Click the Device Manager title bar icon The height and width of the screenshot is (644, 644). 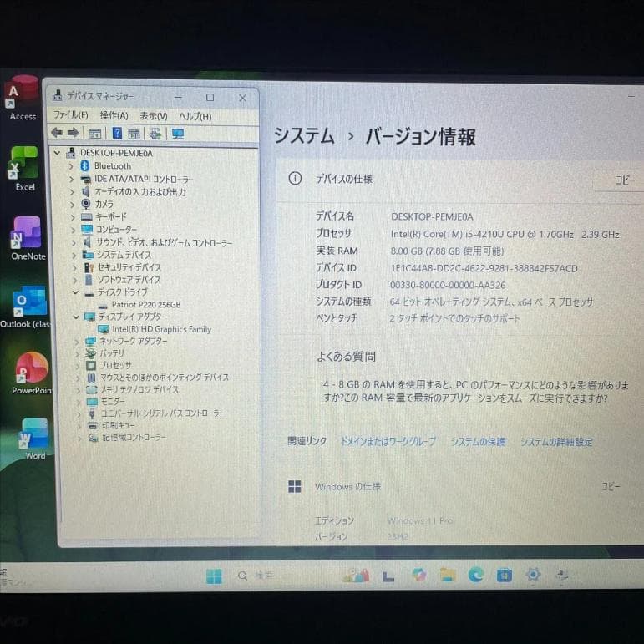click(58, 95)
